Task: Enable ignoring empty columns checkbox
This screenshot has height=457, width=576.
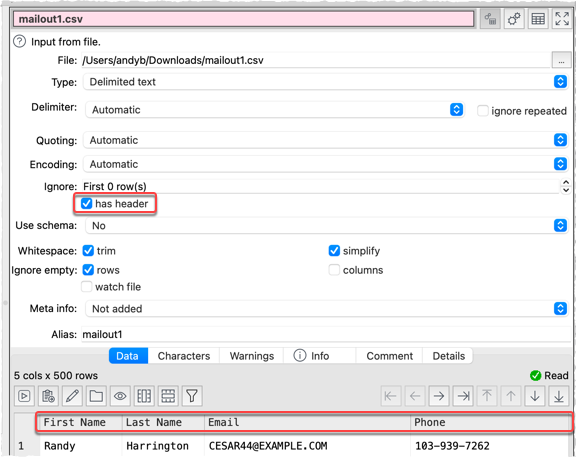Action: [334, 270]
